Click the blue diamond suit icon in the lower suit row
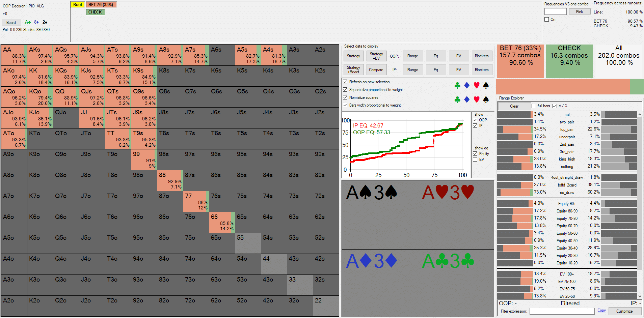The image size is (644, 318). (x=467, y=99)
